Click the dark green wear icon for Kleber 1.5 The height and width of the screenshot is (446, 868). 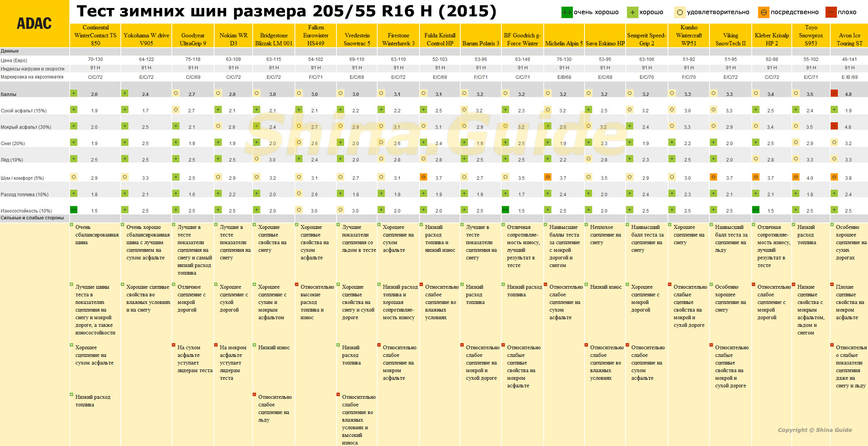(756, 210)
